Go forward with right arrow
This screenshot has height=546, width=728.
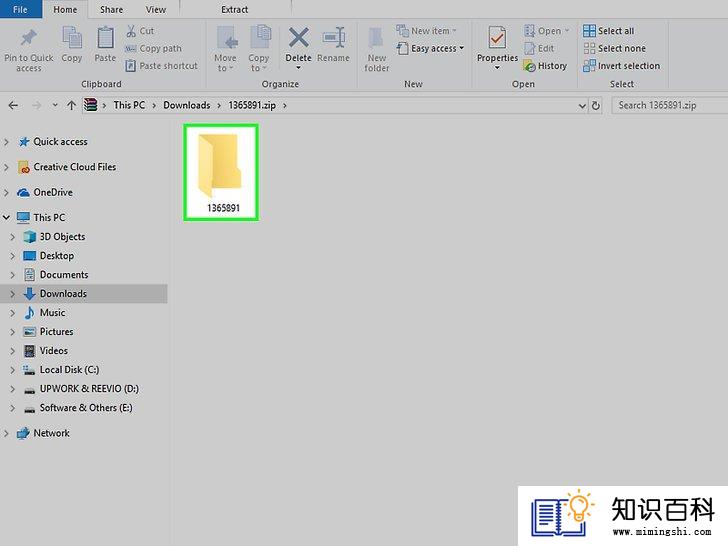coord(36,105)
